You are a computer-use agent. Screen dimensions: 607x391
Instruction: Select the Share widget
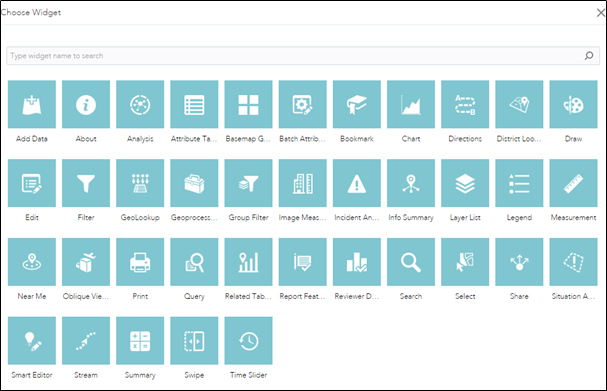coord(520,262)
